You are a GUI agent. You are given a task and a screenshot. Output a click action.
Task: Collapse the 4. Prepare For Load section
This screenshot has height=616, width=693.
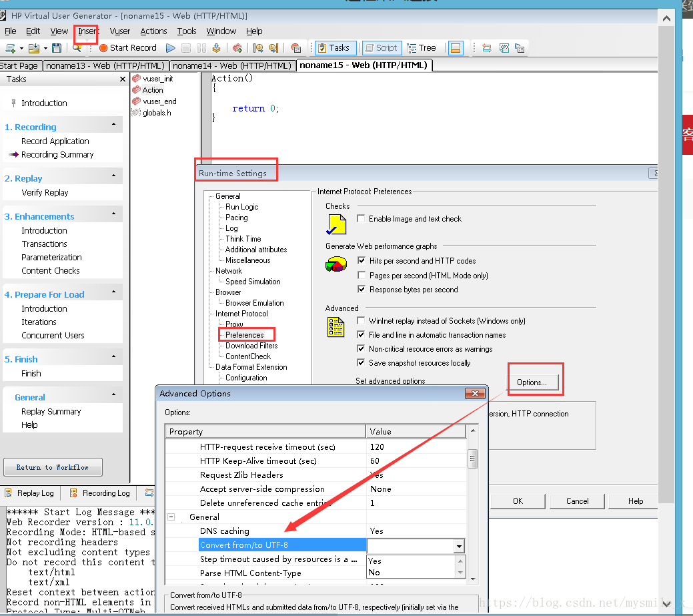(113, 292)
